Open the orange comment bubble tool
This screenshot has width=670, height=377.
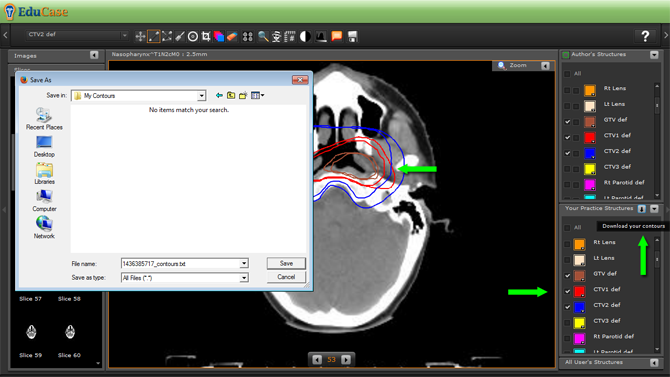[x=337, y=37]
